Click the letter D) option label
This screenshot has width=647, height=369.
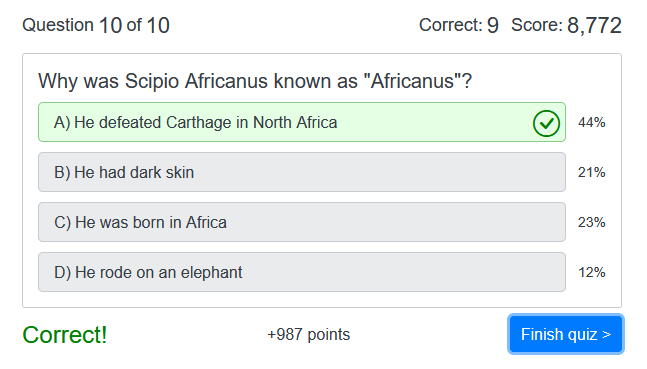(62, 272)
